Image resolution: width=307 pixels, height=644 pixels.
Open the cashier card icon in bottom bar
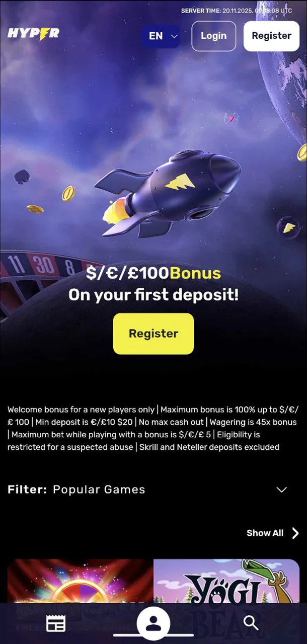point(56,624)
